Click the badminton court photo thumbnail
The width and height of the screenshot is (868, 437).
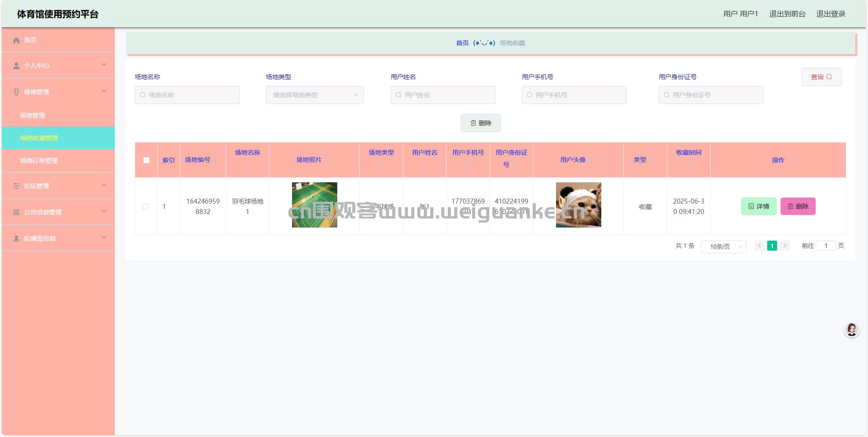click(x=315, y=205)
